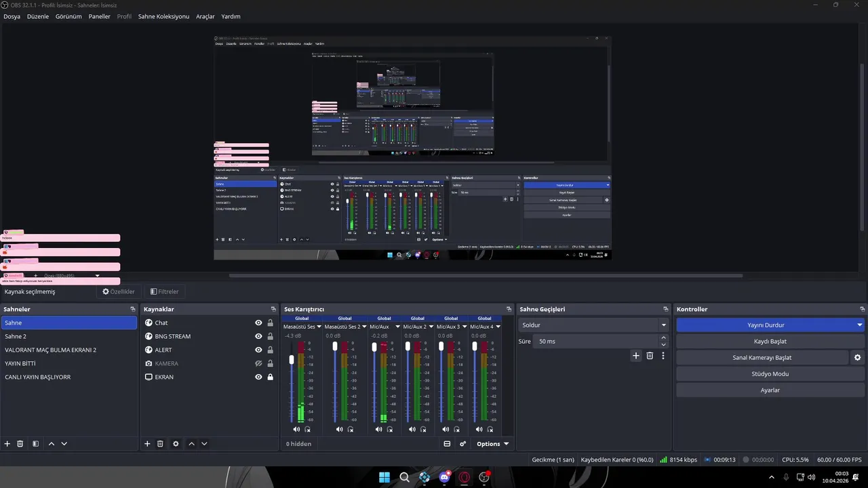The height and width of the screenshot is (488, 868).
Task: Open Mic/Aux channel dropdown arrow
Action: (x=397, y=327)
